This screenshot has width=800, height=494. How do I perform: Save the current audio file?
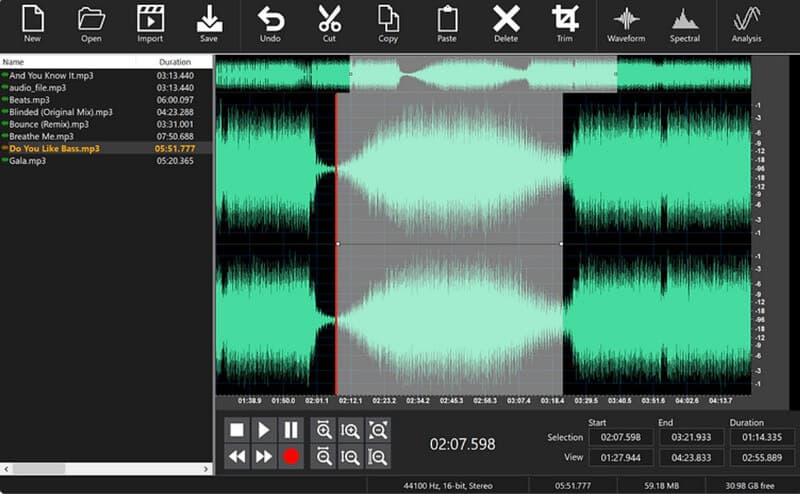(209, 23)
